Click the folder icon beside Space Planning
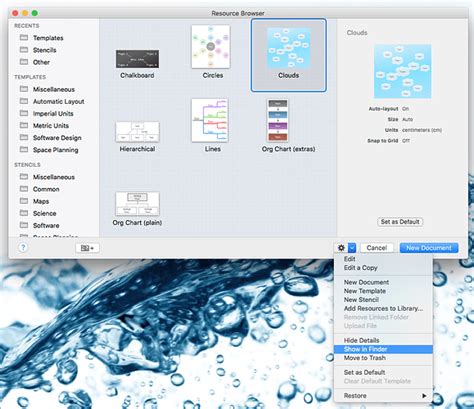The width and height of the screenshot is (474, 409). 24,149
